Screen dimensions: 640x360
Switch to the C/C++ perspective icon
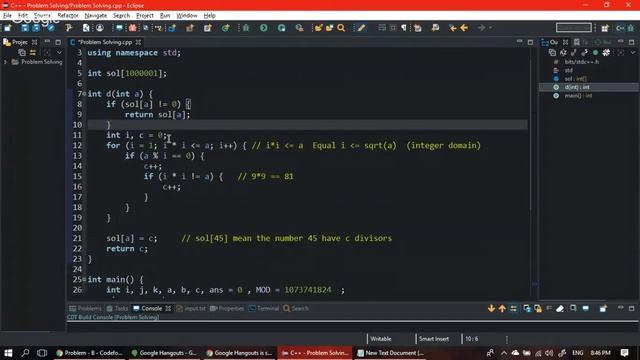(620, 28)
